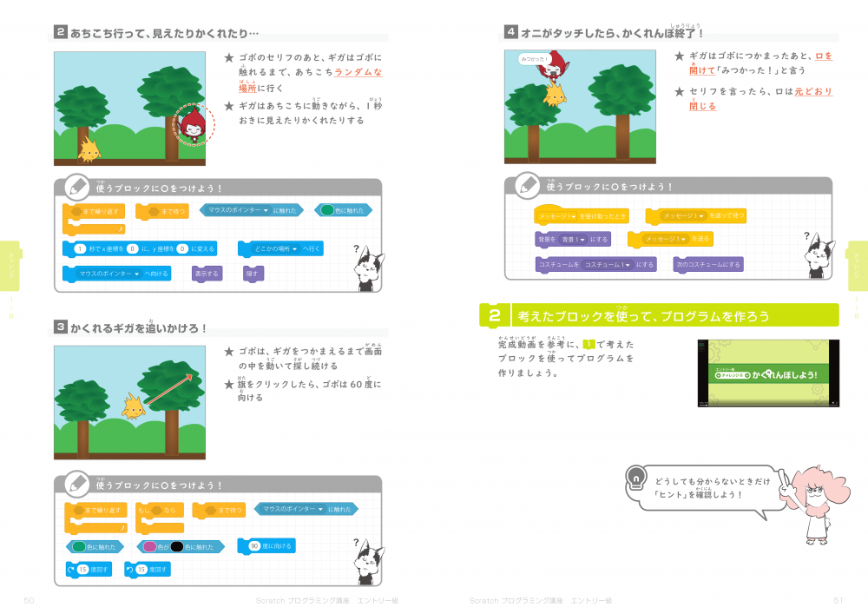The width and height of the screenshot is (868, 614).
Task: Toggle visibility with the 表示する block in section 3
Action: [207, 274]
